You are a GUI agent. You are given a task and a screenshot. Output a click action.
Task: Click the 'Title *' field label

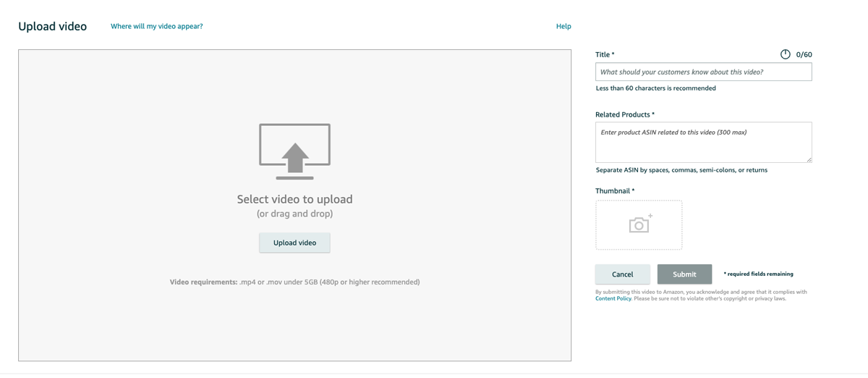[x=605, y=54]
